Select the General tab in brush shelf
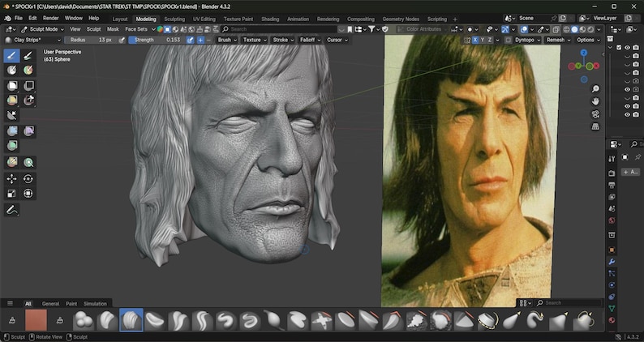644x342 pixels. [50, 304]
